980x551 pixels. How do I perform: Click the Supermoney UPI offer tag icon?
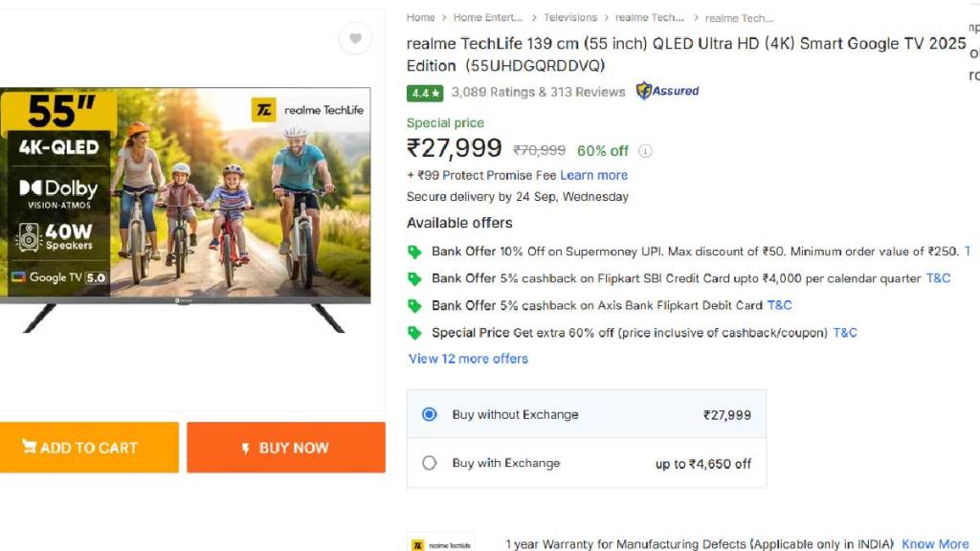pyautogui.click(x=414, y=252)
